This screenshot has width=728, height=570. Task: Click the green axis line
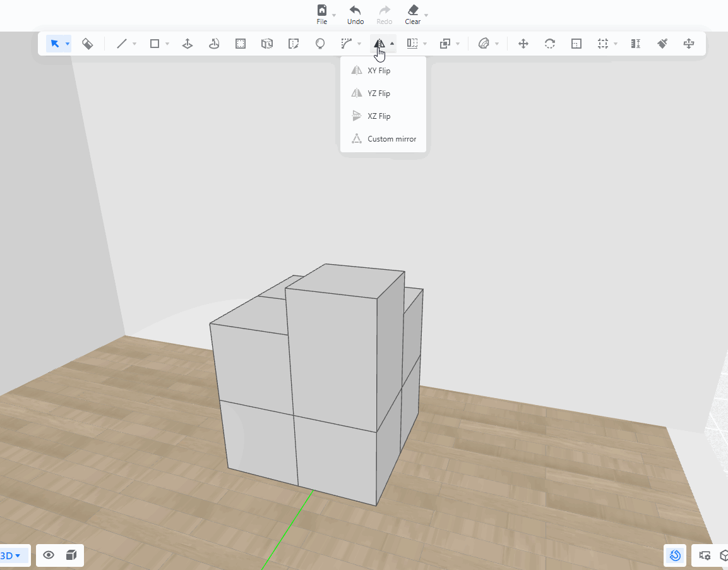click(x=288, y=530)
